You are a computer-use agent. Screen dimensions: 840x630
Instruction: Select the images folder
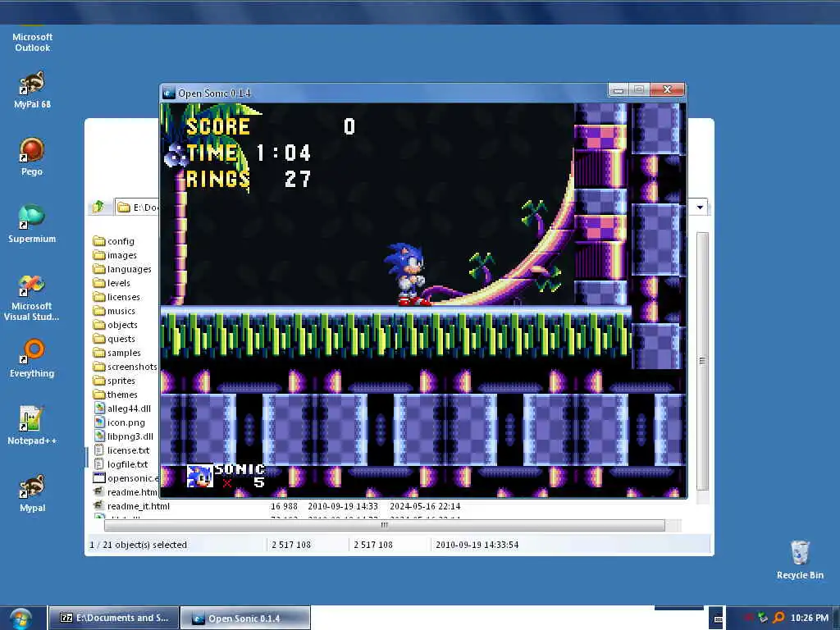[x=115, y=255]
